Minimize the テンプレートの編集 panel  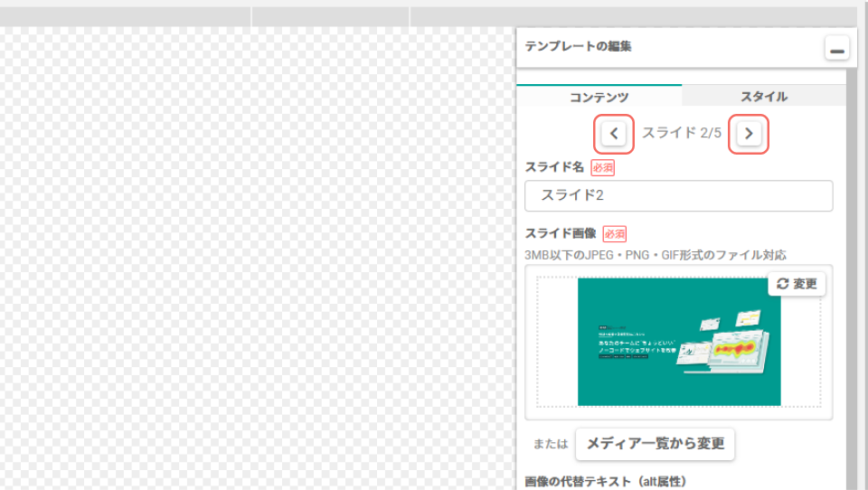point(837,49)
